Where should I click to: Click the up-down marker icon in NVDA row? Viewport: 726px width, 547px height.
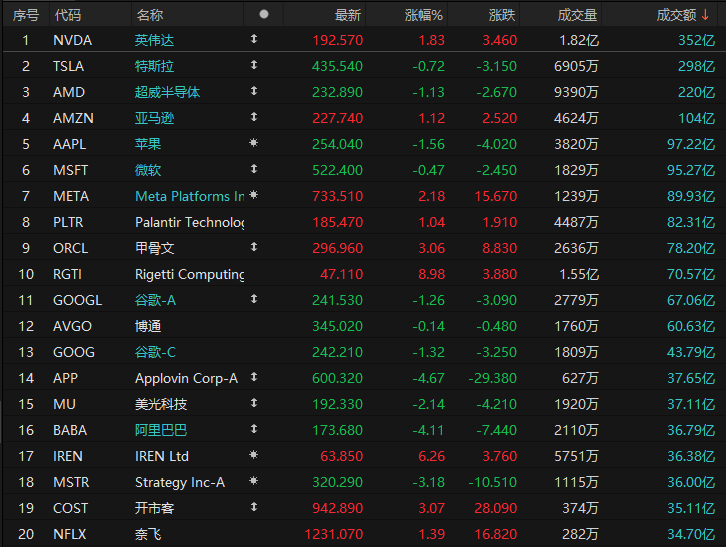(x=254, y=39)
